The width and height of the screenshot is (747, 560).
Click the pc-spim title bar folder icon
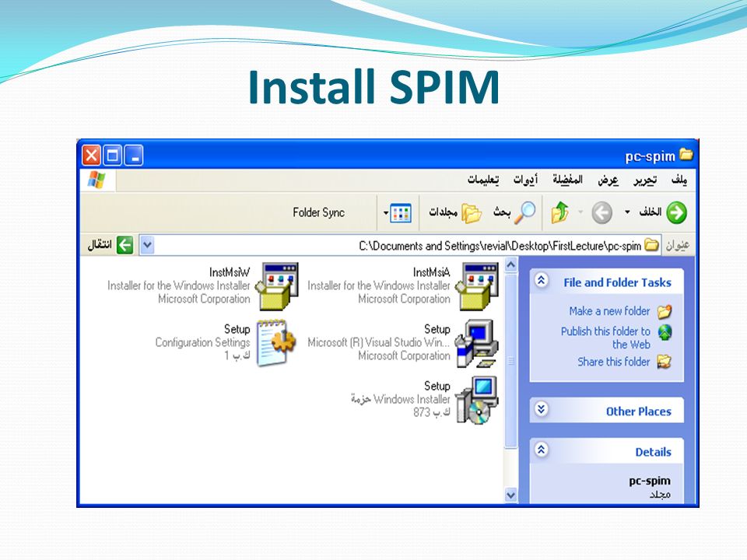click(686, 155)
